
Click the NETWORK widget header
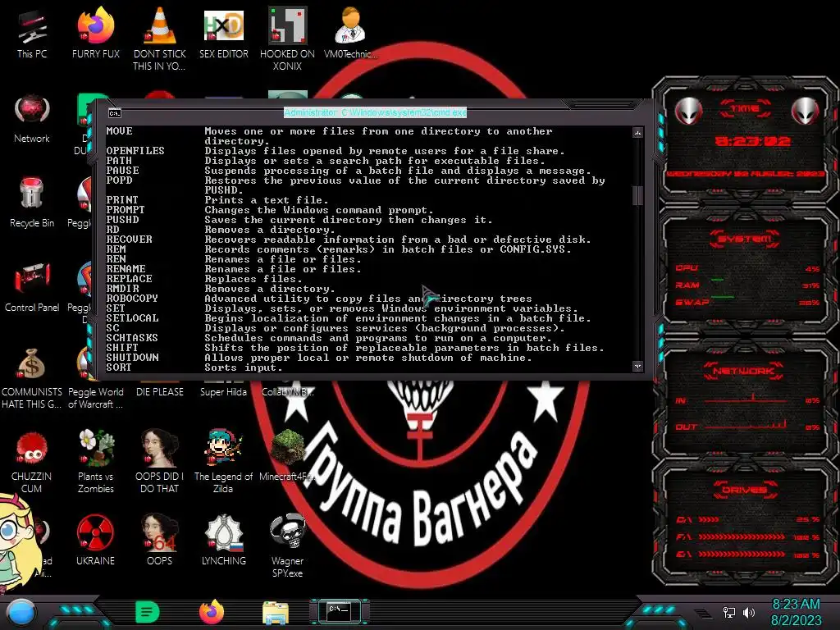click(744, 371)
